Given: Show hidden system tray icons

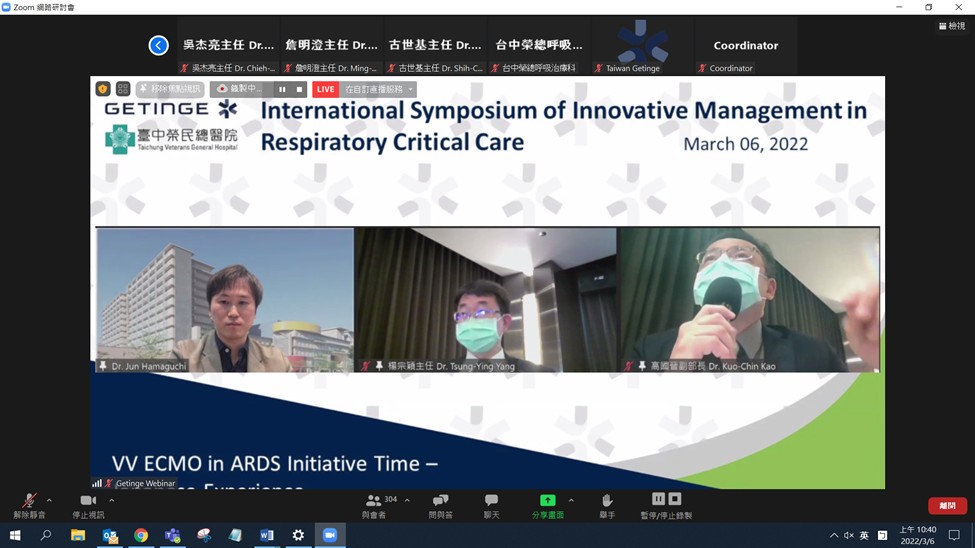Looking at the screenshot, I should tap(834, 535).
